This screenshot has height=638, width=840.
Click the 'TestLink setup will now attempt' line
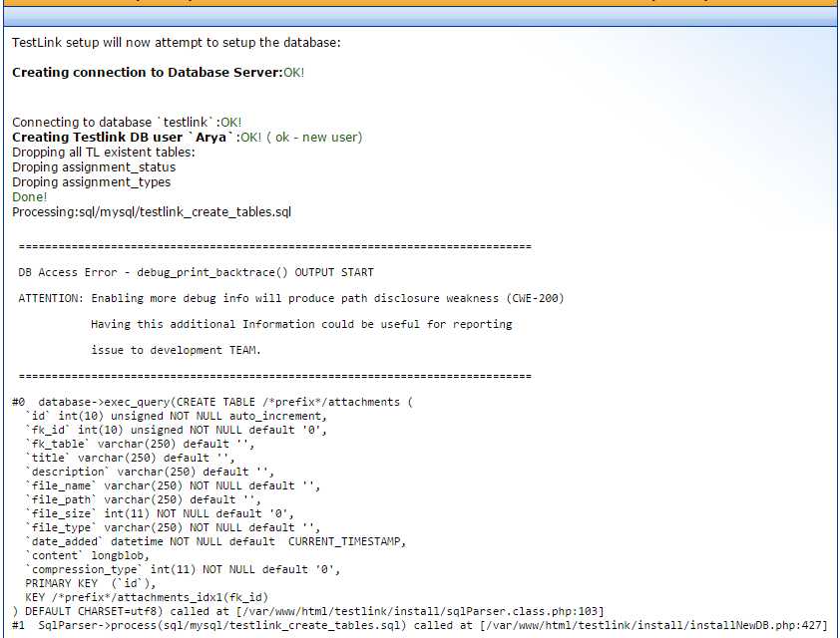point(177,42)
